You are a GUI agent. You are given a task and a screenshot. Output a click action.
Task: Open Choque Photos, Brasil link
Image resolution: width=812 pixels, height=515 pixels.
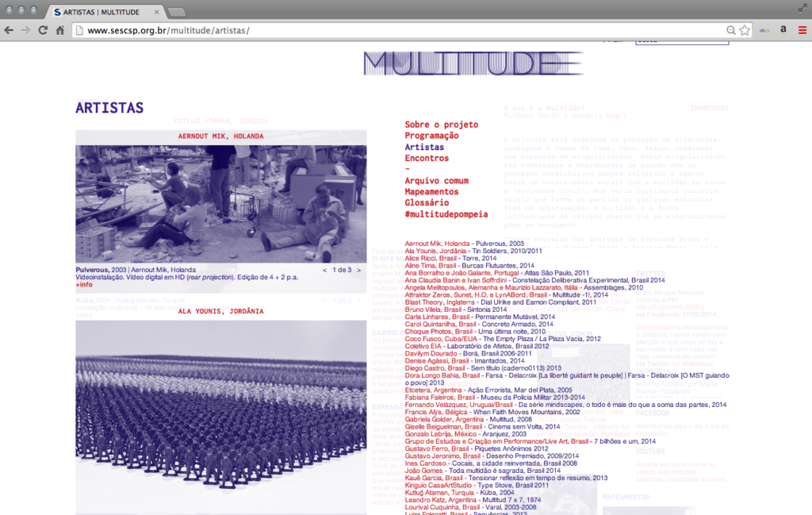pos(439,332)
